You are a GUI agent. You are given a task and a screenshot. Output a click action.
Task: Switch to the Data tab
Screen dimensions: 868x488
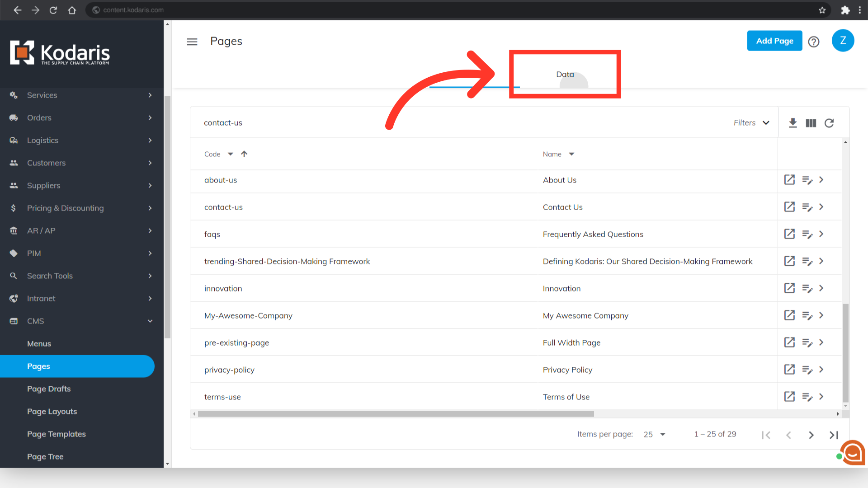tap(565, 75)
